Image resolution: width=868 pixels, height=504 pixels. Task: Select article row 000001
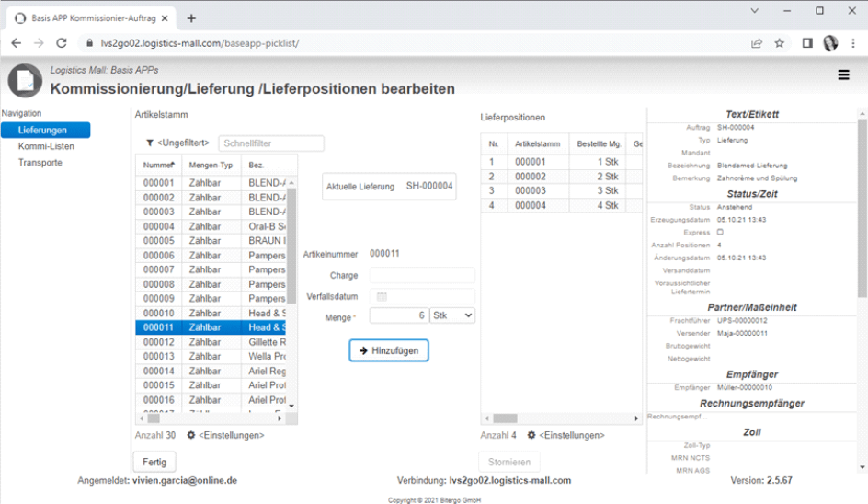[x=211, y=183]
